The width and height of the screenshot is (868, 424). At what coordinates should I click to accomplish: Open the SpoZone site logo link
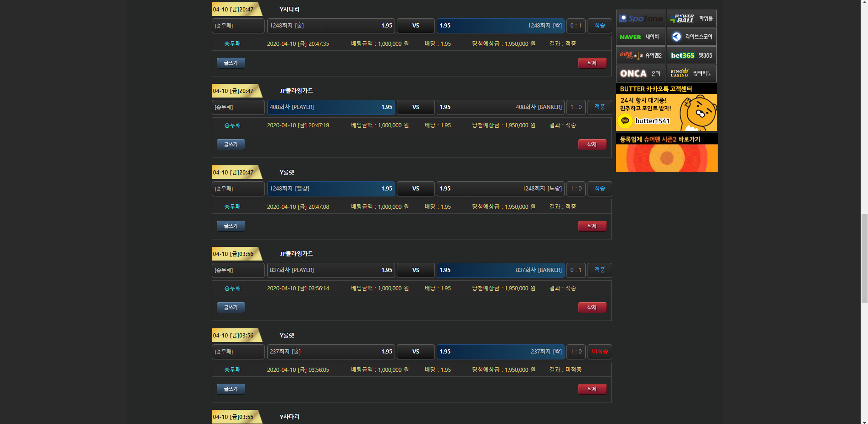coord(640,19)
